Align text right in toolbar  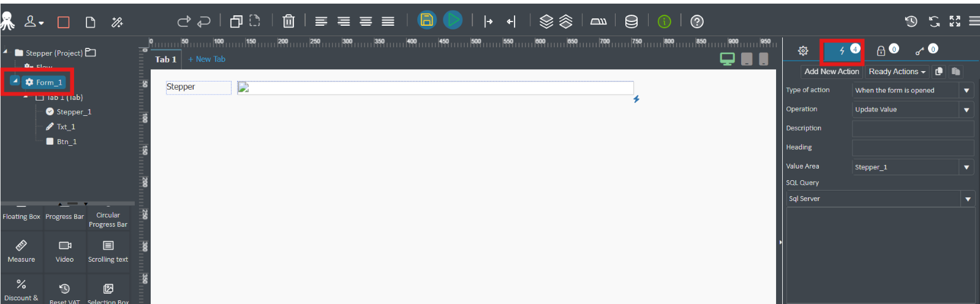point(344,21)
